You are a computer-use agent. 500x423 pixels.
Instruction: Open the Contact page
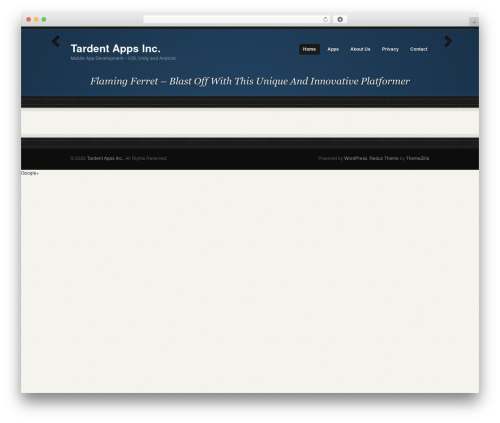click(419, 49)
